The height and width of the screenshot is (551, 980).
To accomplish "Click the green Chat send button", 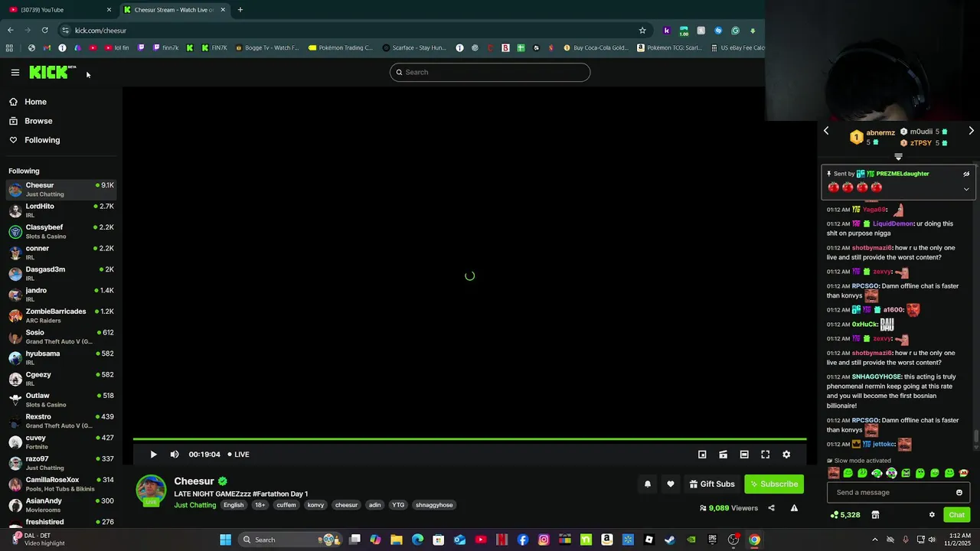I will 956,515.
